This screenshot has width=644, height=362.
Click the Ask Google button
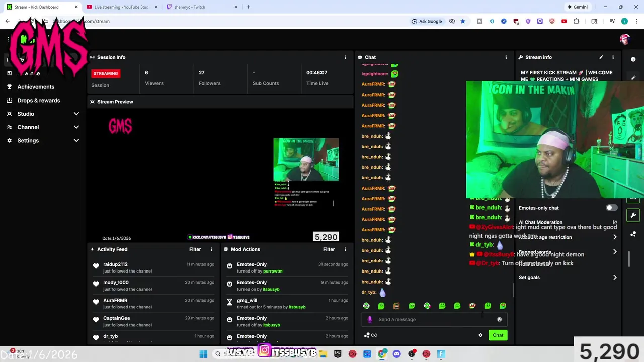pyautogui.click(x=427, y=21)
